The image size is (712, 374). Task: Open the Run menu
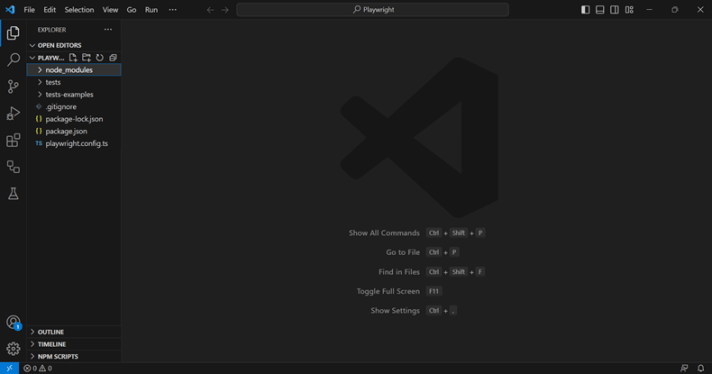[151, 10]
